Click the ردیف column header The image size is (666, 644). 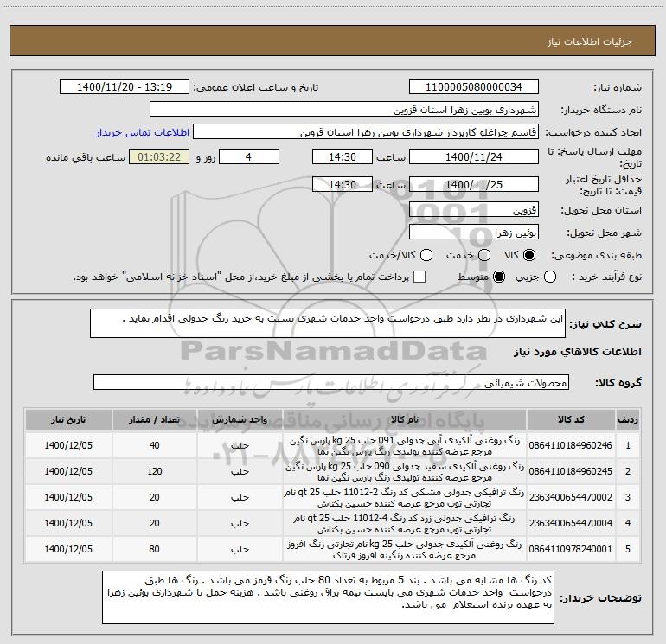[628, 419]
